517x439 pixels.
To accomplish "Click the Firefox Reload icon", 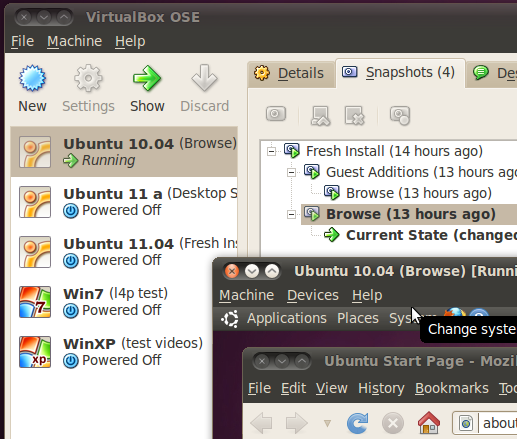I will 358,423.
